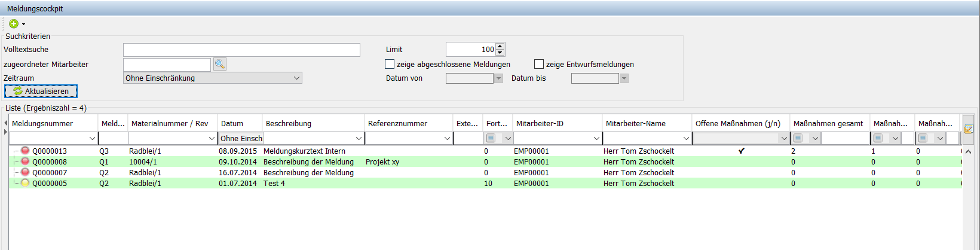Image resolution: width=980 pixels, height=250 pixels.
Task: Click the red status icon of Q0000008
Action: point(25,161)
